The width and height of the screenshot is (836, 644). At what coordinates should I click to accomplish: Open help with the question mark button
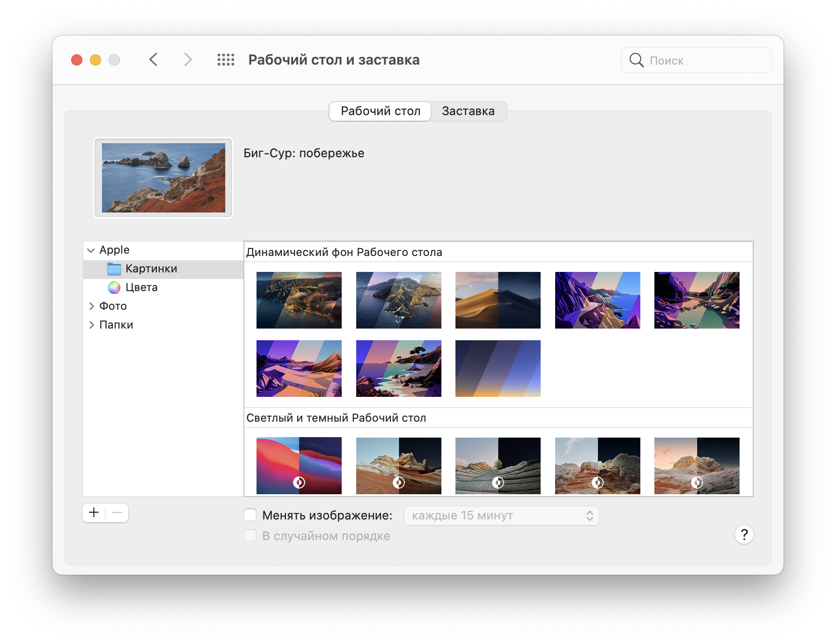[744, 534]
